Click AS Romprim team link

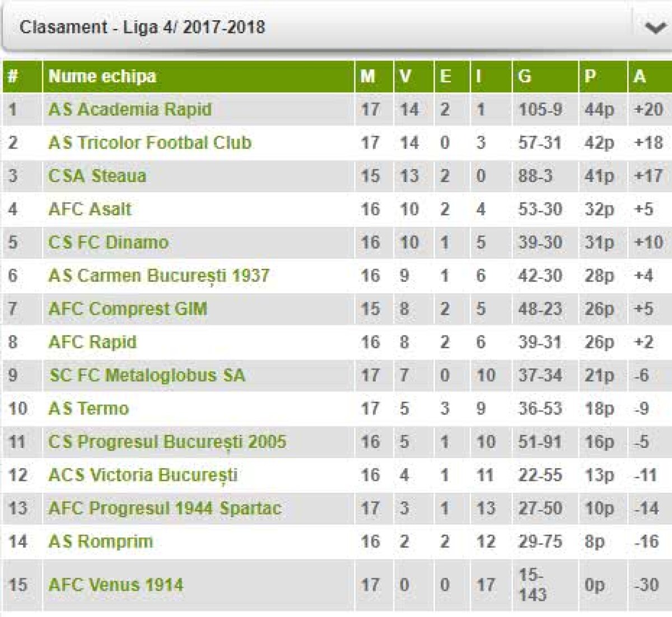101,541
